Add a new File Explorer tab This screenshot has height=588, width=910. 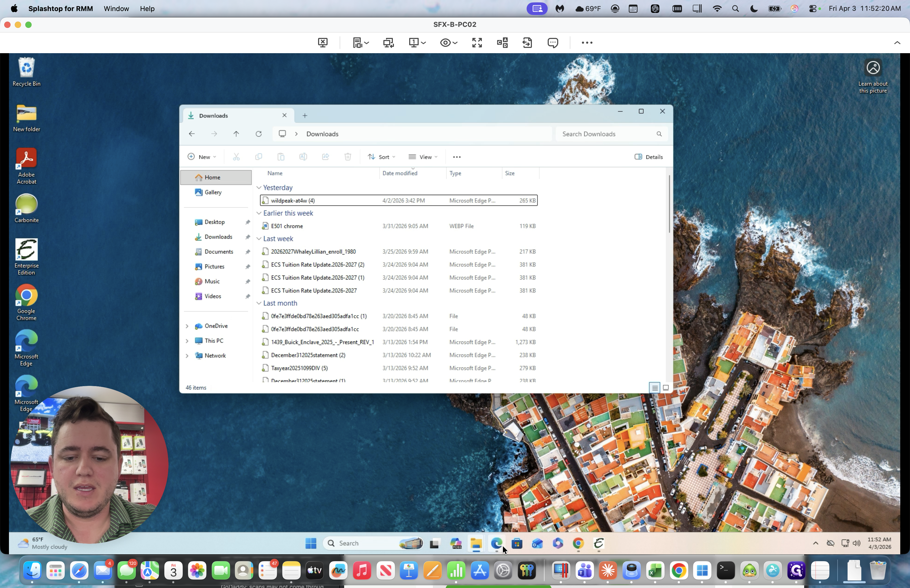click(x=305, y=116)
